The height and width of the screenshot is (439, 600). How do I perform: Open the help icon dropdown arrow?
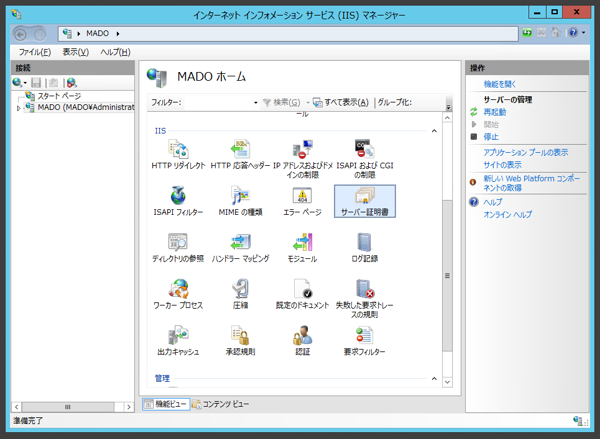click(583, 33)
